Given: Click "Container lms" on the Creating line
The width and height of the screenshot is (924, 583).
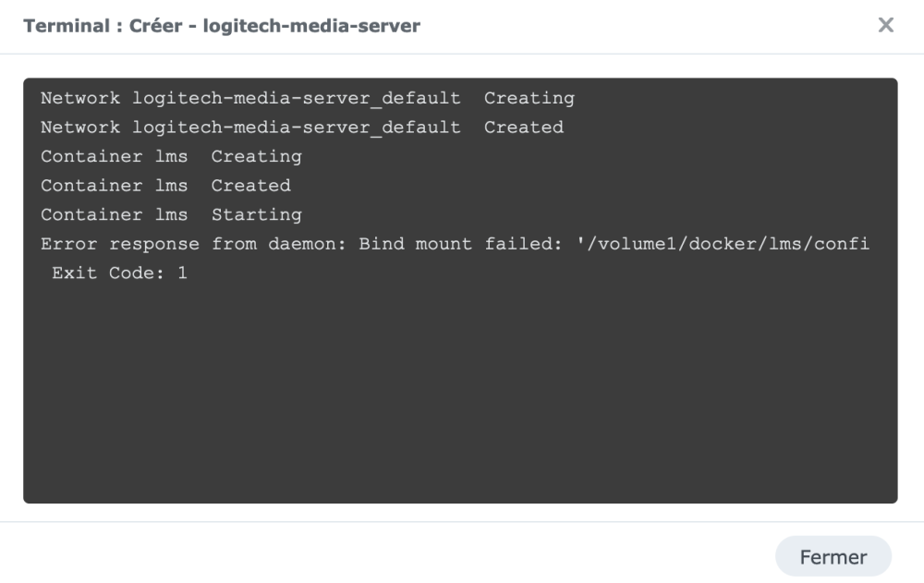Looking at the screenshot, I should 114,156.
